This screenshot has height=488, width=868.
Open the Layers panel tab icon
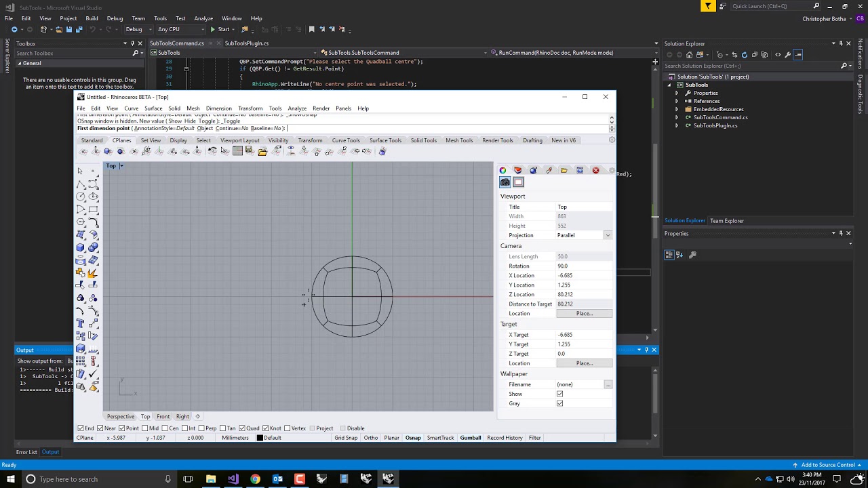[x=518, y=170]
